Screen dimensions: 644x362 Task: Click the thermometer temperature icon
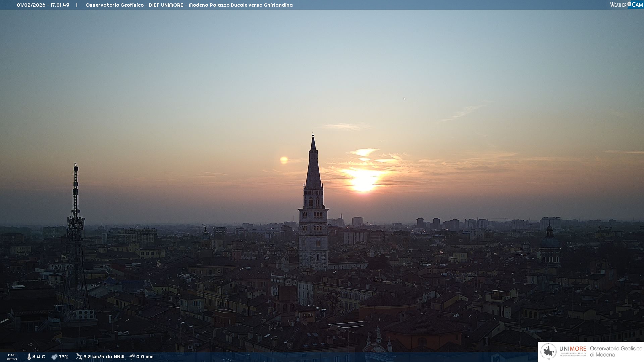click(x=29, y=357)
